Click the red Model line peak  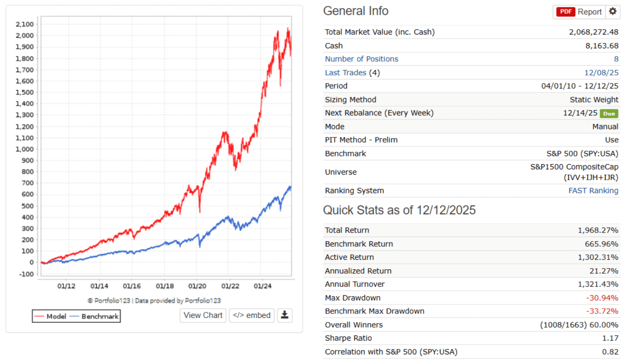coord(288,29)
